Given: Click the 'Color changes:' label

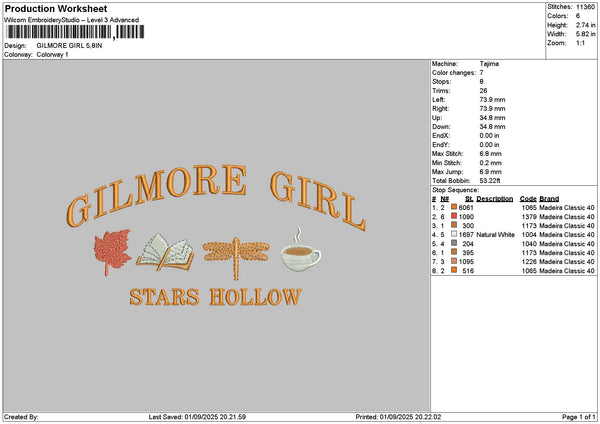Looking at the screenshot, I should point(454,73).
